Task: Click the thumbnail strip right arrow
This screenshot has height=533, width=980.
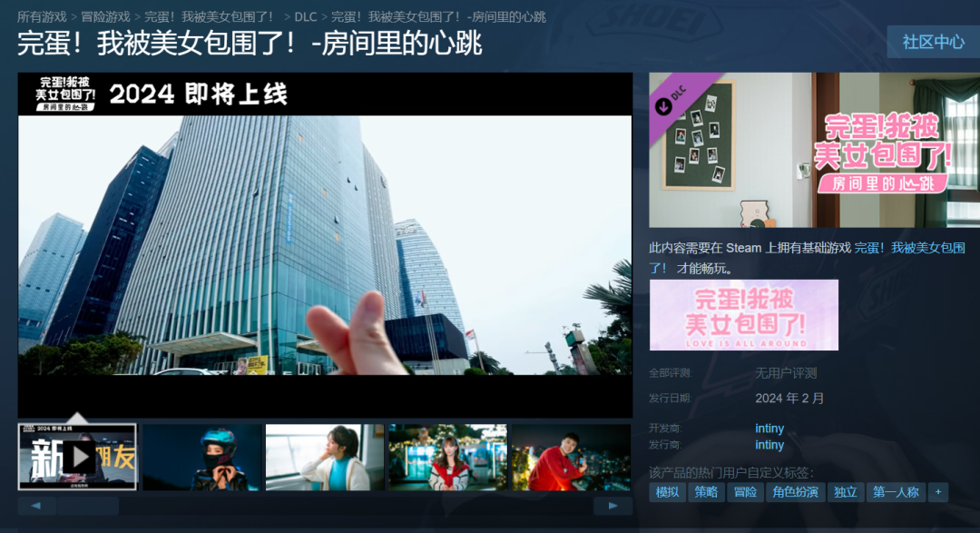Action: coord(612,506)
